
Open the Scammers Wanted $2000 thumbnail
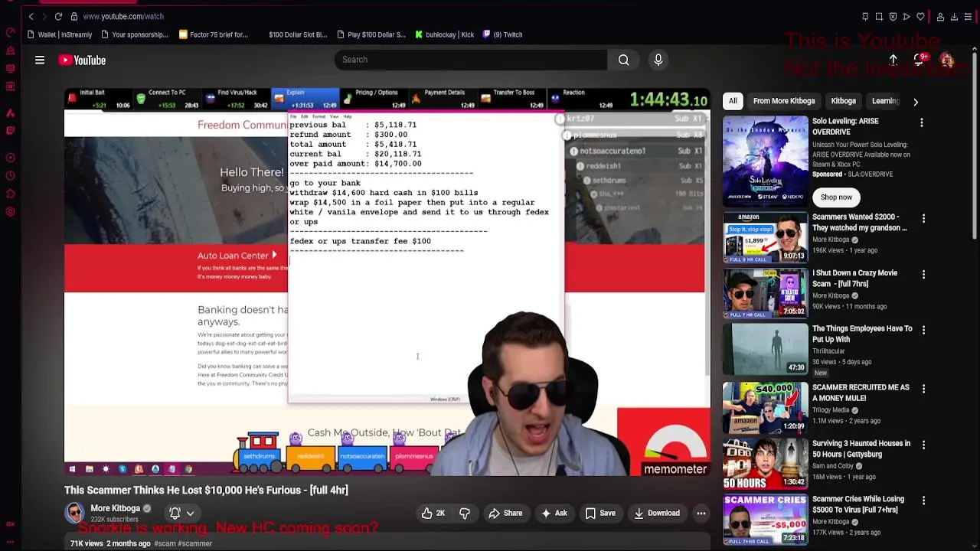click(765, 238)
